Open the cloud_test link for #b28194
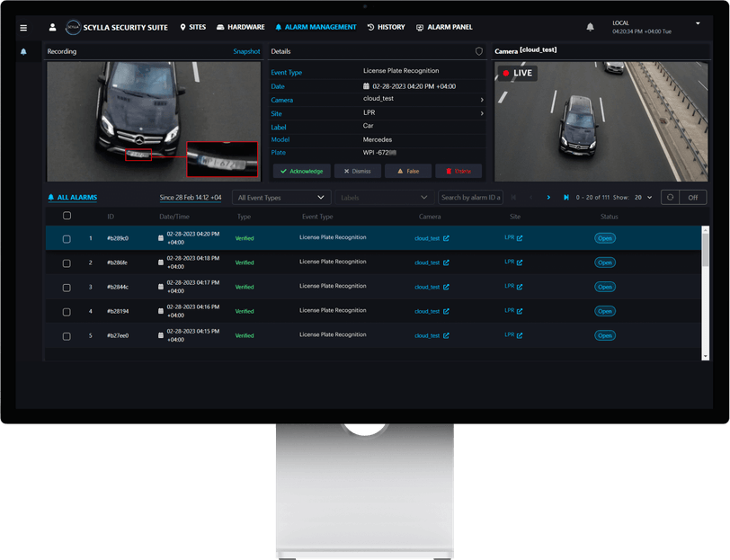Image resolution: width=730 pixels, height=560 pixels. pyautogui.click(x=427, y=311)
